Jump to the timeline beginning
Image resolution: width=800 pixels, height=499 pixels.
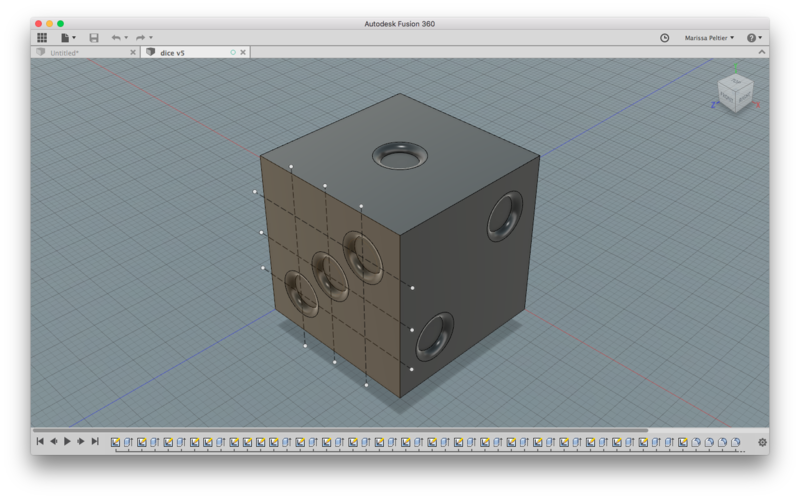40,441
